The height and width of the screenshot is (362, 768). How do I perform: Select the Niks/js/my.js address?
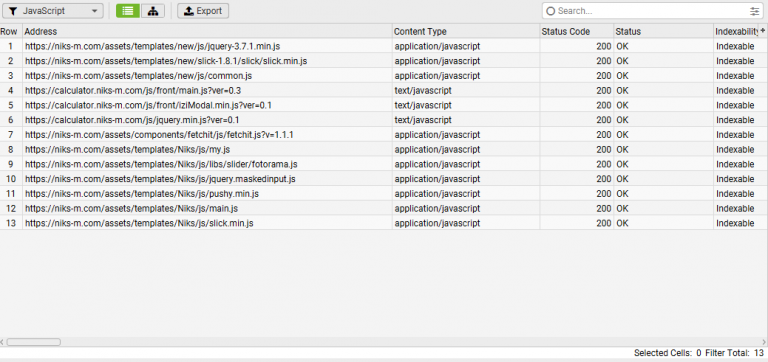[127, 149]
